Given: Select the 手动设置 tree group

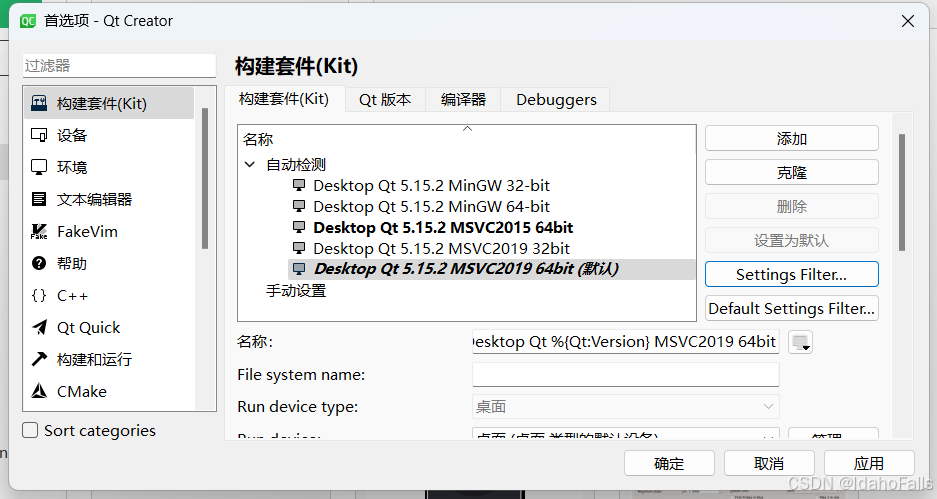Looking at the screenshot, I should tap(296, 291).
